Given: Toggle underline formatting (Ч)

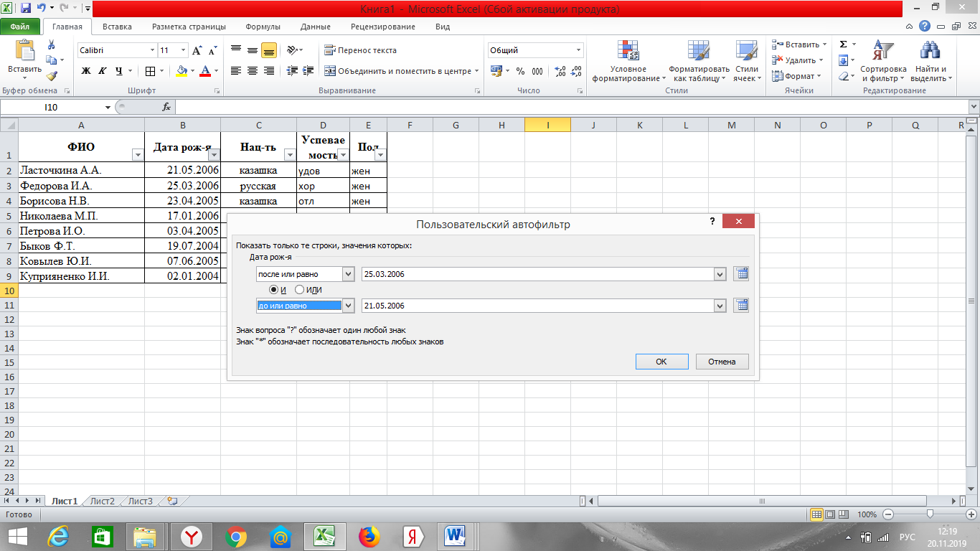Looking at the screenshot, I should [119, 71].
